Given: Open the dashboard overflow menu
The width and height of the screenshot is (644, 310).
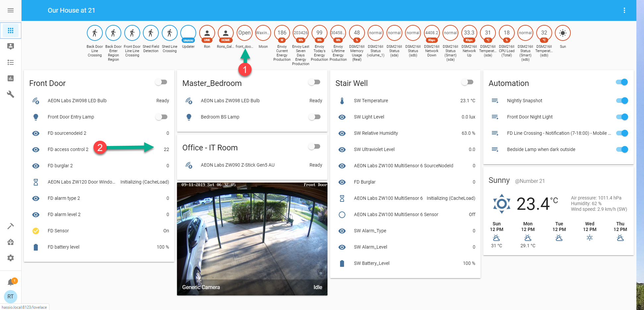Looking at the screenshot, I should [624, 10].
